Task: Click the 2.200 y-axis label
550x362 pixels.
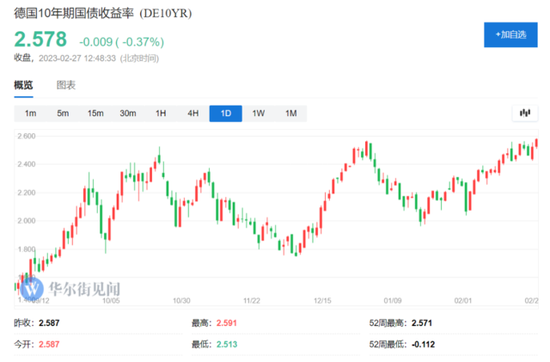Action: (27, 193)
